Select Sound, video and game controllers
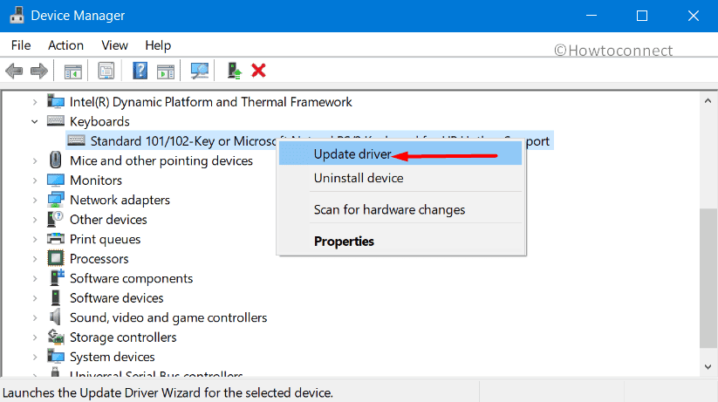718x402 pixels. click(x=168, y=318)
